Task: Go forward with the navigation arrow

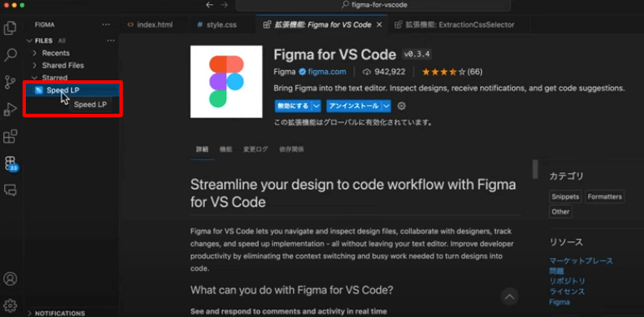Action: point(224,5)
